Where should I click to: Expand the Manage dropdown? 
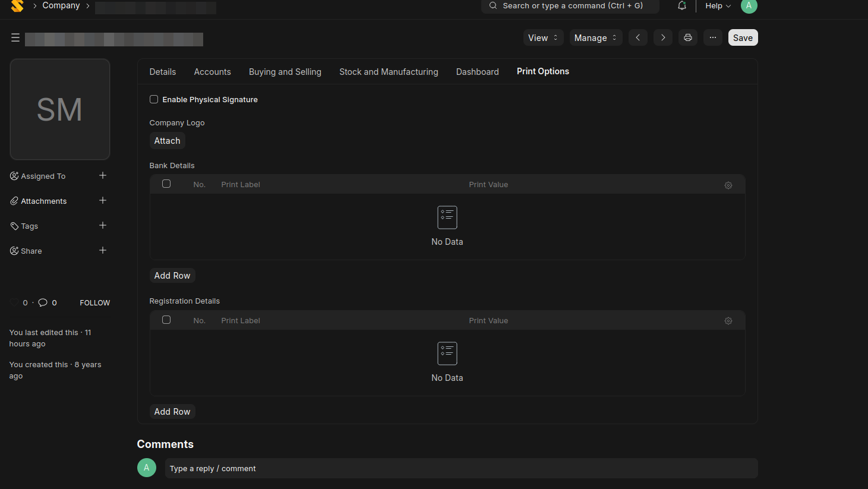[595, 37]
